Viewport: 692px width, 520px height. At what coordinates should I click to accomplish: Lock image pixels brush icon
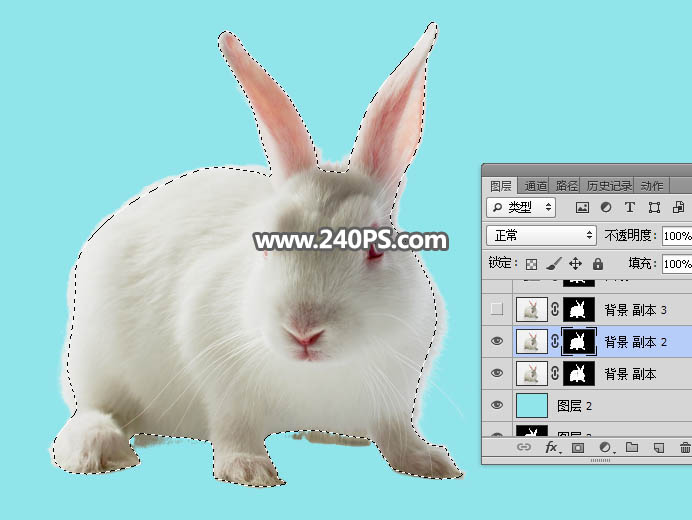(x=553, y=264)
